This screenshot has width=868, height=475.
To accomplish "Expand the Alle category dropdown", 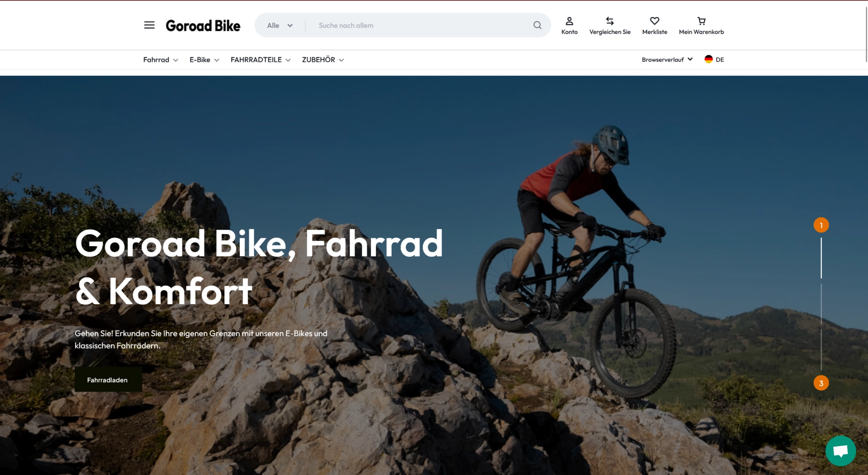I will 280,25.
